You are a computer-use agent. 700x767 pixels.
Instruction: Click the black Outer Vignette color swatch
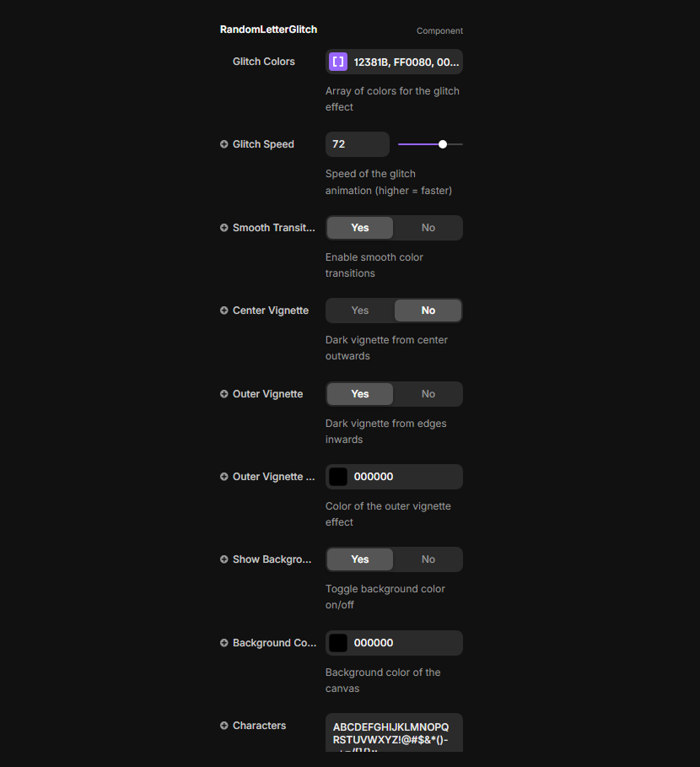tap(338, 477)
